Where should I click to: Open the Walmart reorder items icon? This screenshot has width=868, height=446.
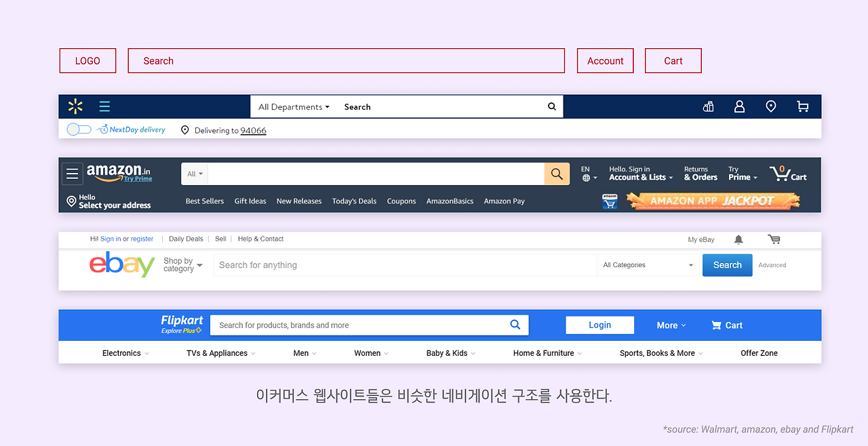[x=709, y=106]
